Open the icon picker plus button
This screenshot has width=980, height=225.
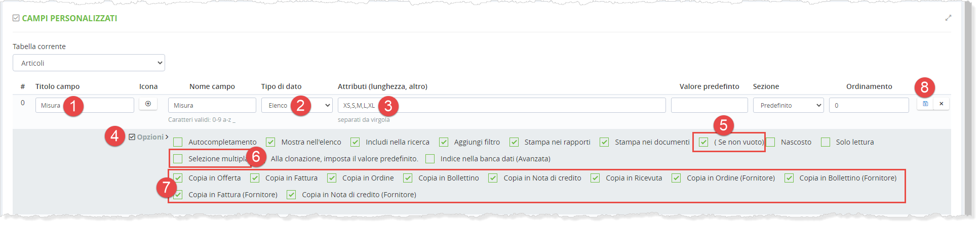(148, 104)
